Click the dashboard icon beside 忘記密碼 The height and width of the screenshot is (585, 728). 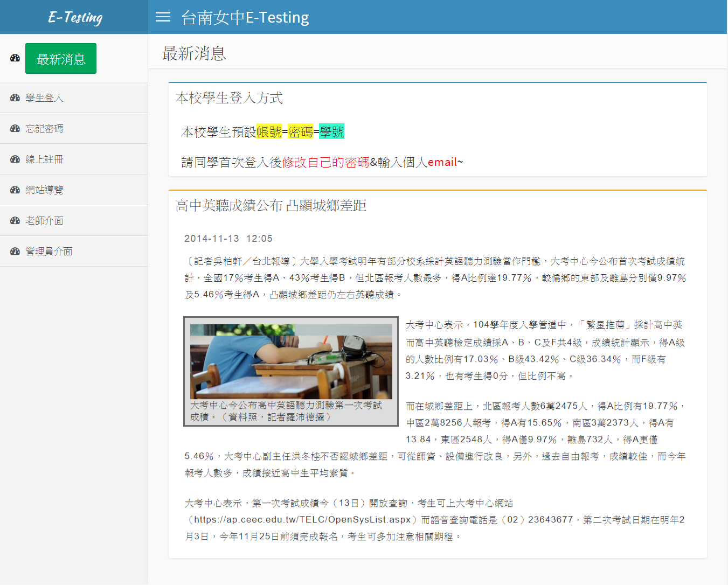coord(15,129)
